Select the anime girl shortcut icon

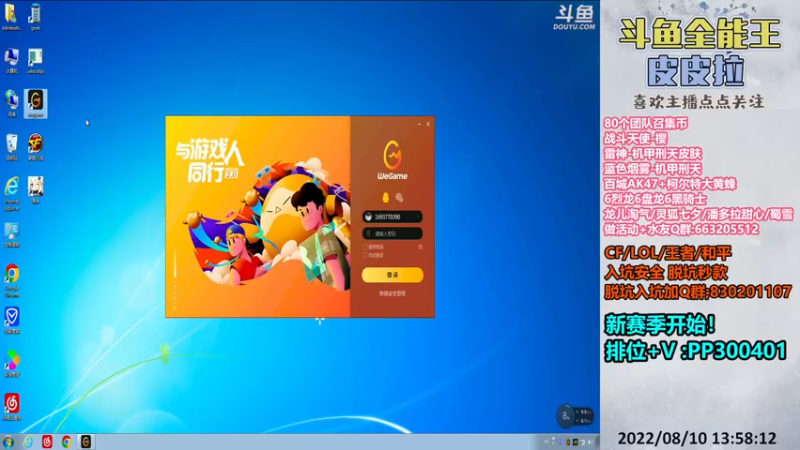(35, 190)
